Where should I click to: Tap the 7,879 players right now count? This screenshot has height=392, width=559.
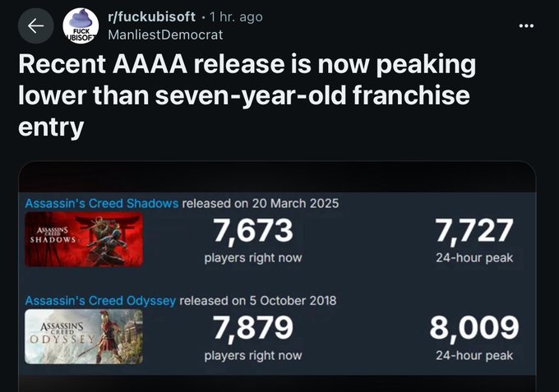point(253,328)
